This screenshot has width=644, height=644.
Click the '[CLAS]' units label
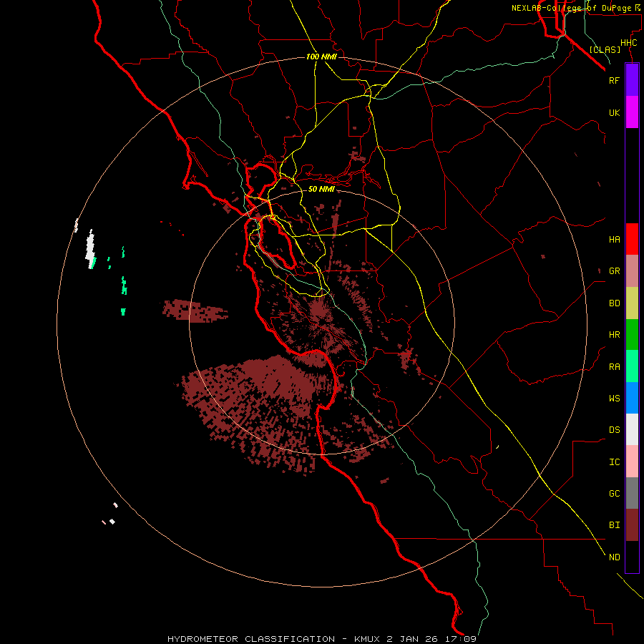605,49
